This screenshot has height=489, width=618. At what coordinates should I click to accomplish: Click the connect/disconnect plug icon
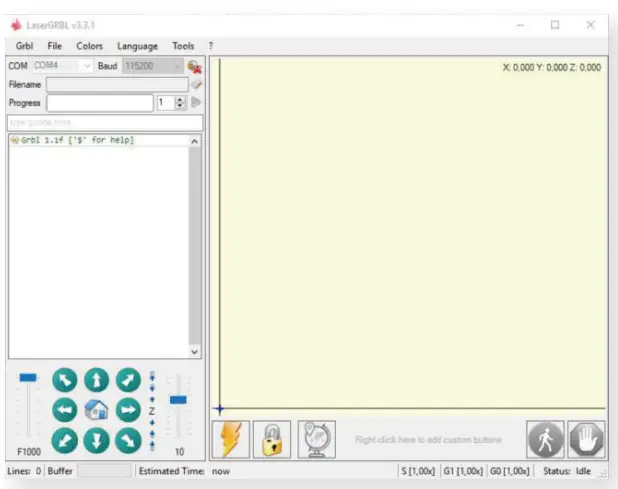195,67
